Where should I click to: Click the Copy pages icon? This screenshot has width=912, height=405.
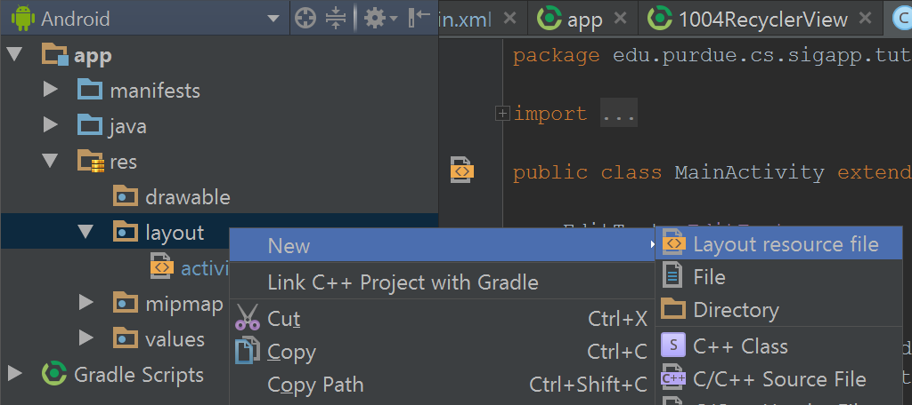(x=247, y=351)
